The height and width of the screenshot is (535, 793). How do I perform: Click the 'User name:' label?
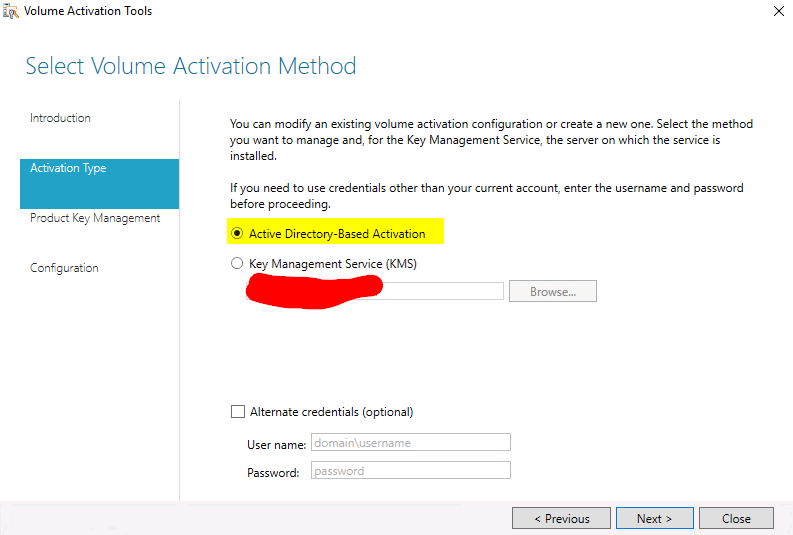[x=273, y=444]
